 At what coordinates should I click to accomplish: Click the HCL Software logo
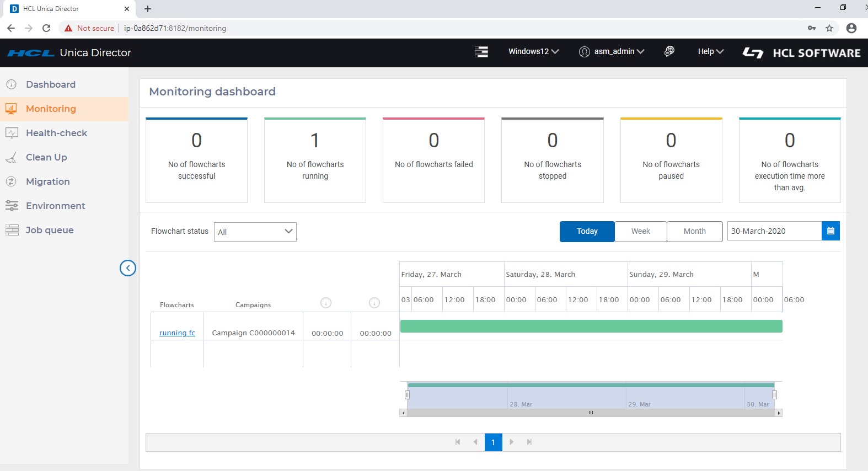tap(801, 53)
